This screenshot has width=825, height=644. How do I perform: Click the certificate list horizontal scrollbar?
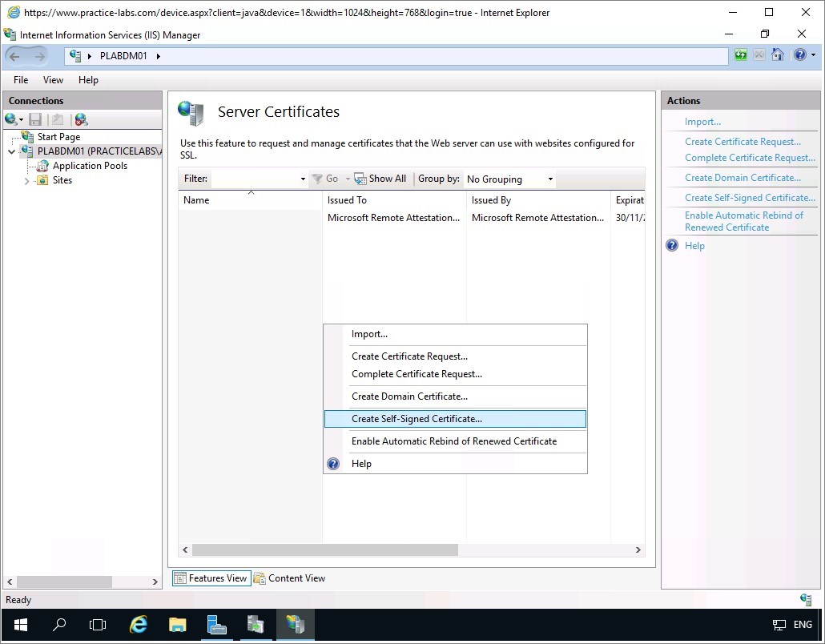point(324,550)
